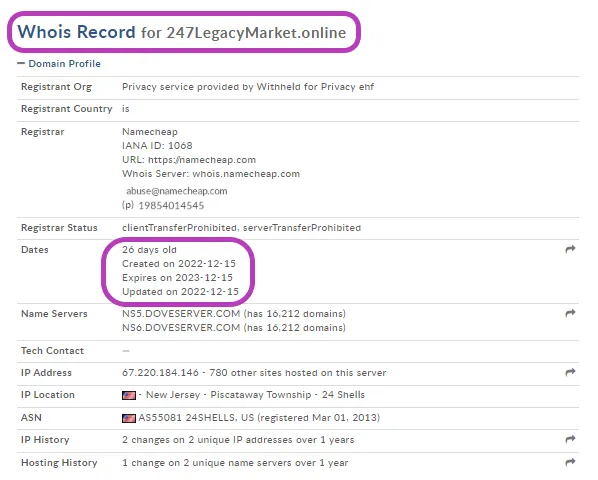
Task: Click registrar phone number 19854014545
Action: pyautogui.click(x=171, y=205)
